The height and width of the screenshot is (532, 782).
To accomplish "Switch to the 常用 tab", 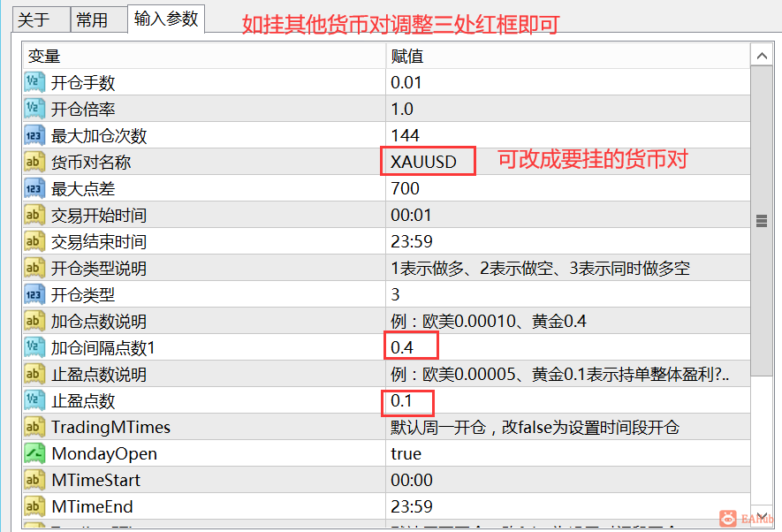I will 99,20.
